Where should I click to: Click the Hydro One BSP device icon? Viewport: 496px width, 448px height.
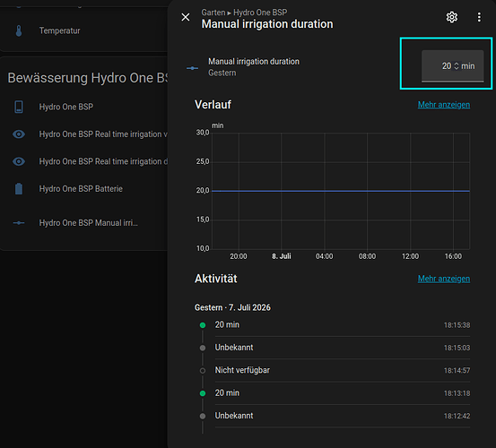coord(19,107)
